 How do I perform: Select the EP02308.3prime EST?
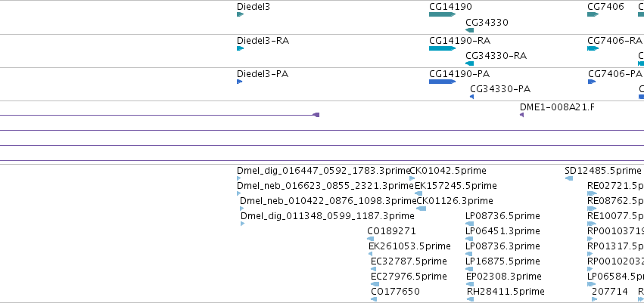coord(504,277)
